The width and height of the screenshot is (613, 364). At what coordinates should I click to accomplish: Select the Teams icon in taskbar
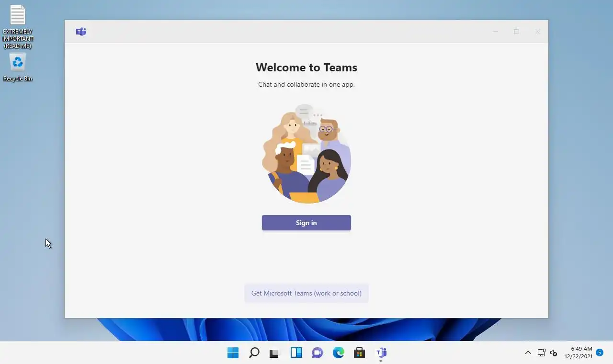(381, 353)
